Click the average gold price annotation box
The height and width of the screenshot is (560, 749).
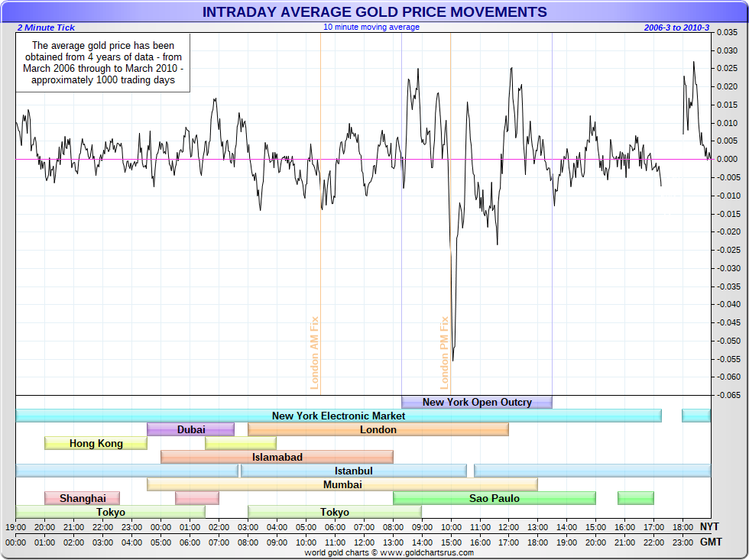(x=102, y=63)
